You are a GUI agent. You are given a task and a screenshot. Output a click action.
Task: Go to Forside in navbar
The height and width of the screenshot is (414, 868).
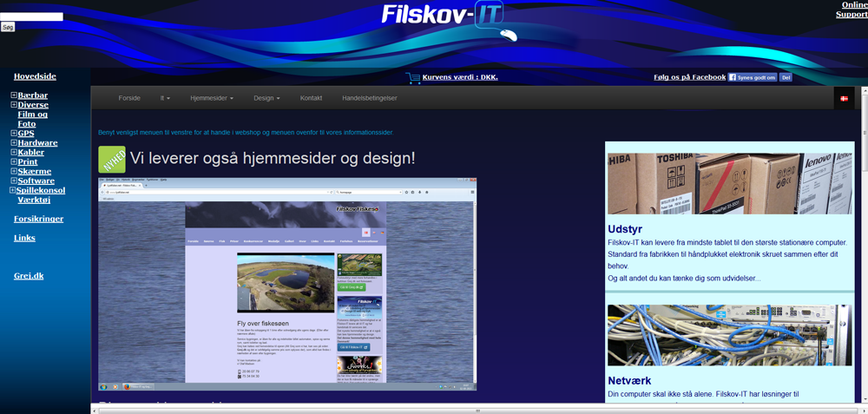click(x=129, y=98)
